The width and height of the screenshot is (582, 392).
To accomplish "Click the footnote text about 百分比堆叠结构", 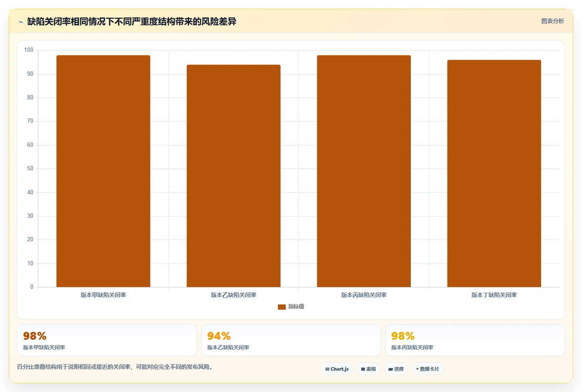I will point(115,367).
